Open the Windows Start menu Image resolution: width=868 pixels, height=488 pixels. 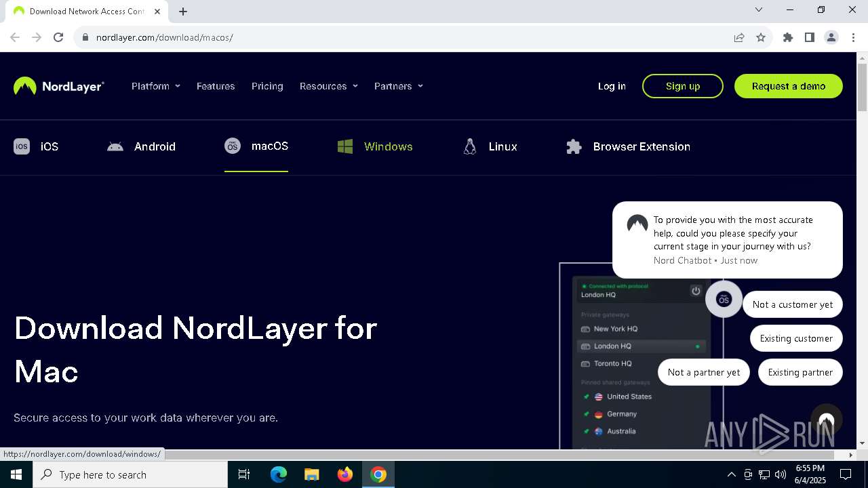(x=16, y=474)
